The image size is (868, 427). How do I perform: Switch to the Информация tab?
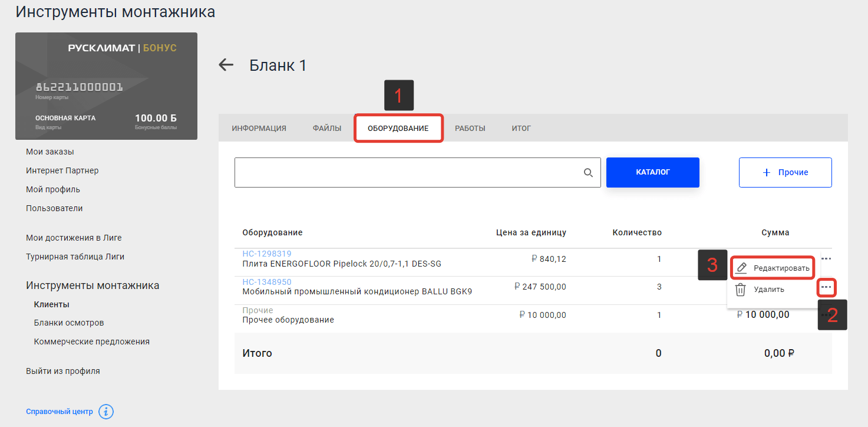(259, 128)
